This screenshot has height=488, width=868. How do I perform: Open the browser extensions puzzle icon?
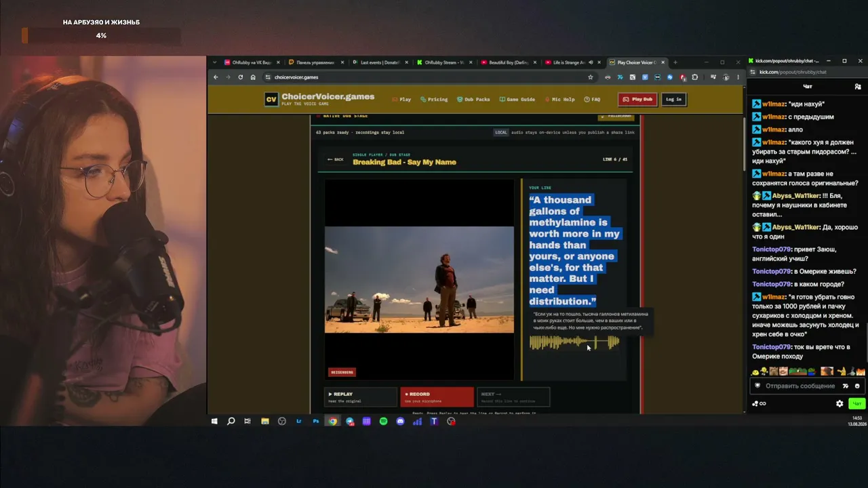(694, 77)
